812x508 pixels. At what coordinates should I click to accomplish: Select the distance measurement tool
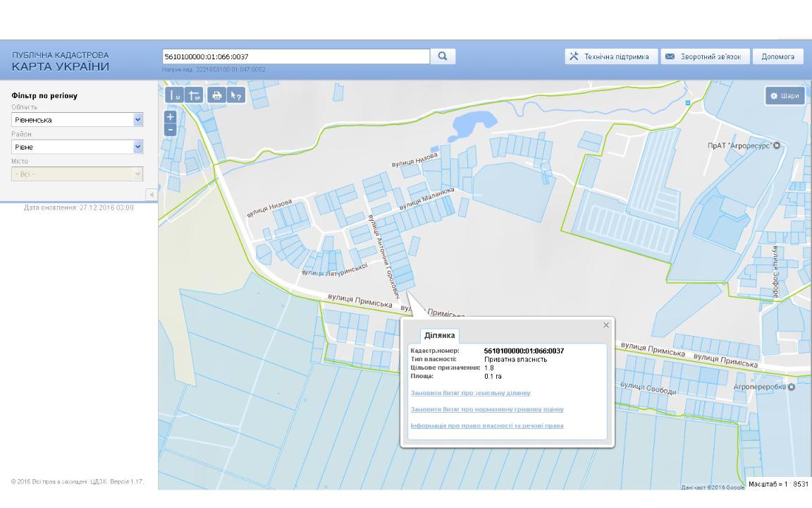[x=174, y=95]
